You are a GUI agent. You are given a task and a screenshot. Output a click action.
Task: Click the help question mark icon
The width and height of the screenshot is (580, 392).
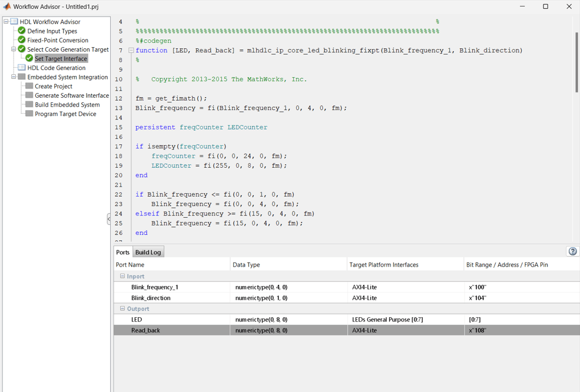[x=572, y=251]
